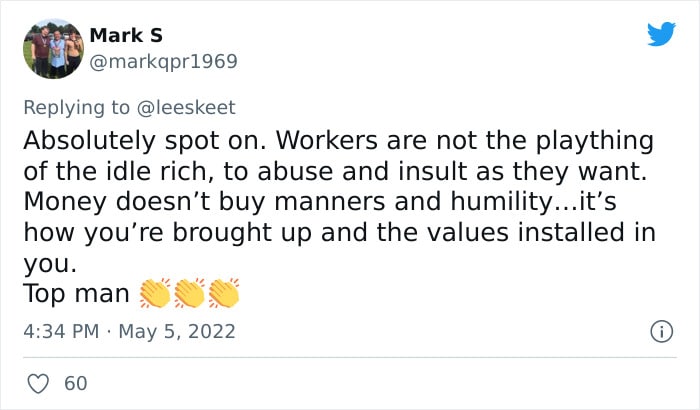Open the @markqpr1969 handle
The width and height of the screenshot is (700, 410).
point(163,62)
